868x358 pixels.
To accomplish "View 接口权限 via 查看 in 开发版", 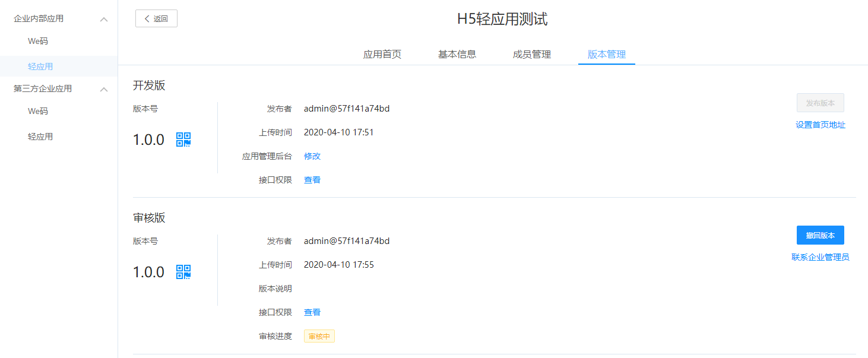I will [x=312, y=180].
